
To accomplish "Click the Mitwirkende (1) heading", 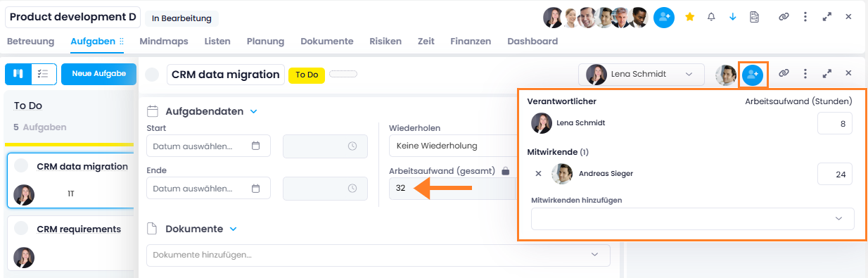I will point(558,151).
